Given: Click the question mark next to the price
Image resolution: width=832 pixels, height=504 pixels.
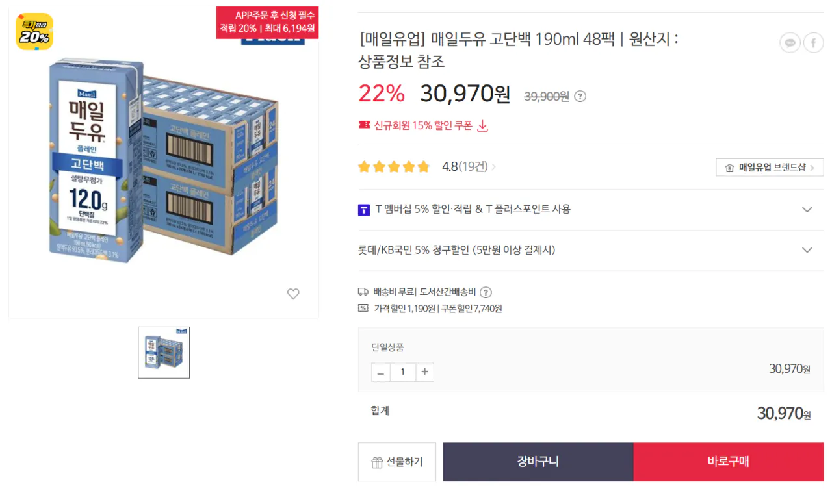Looking at the screenshot, I should pos(579,95).
